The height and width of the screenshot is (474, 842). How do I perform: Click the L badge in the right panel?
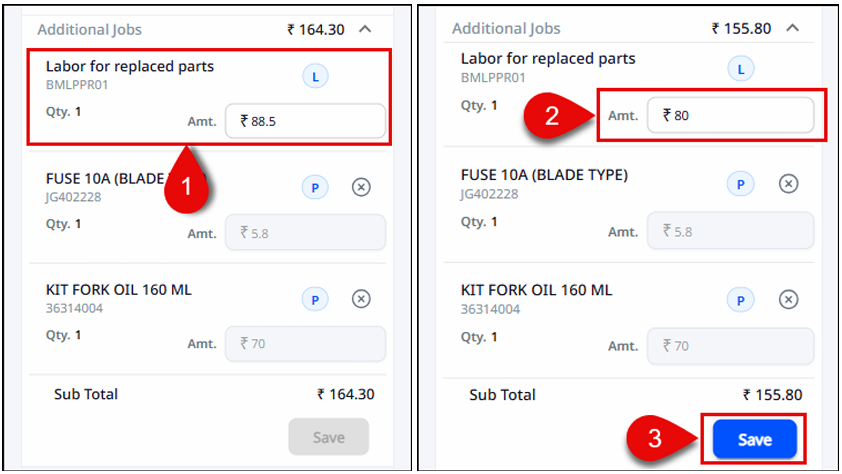pyautogui.click(x=740, y=69)
